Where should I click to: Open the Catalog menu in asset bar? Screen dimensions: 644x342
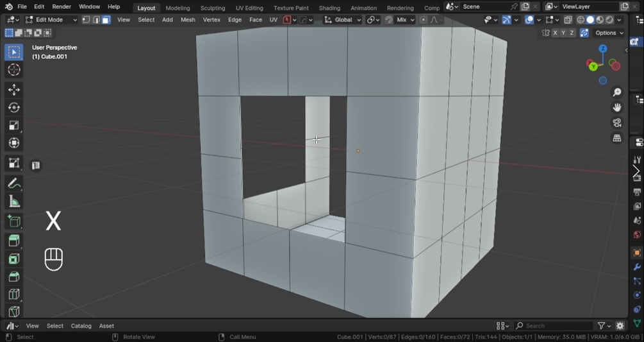[x=81, y=325]
